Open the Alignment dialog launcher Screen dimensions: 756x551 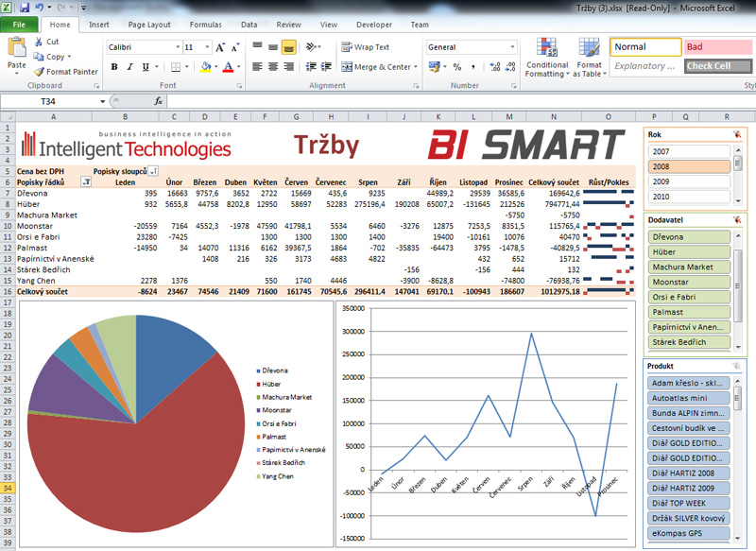(416, 86)
